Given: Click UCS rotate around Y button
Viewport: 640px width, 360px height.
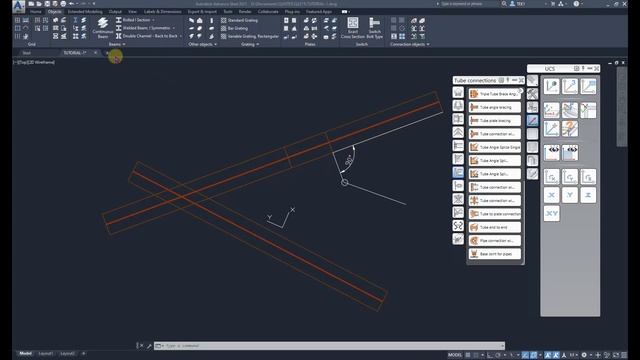Looking at the screenshot, I should [x=570, y=177].
